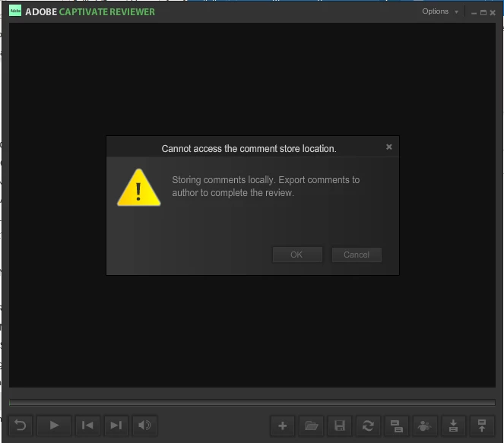Minimize the Captivate Reviewer window

[474, 13]
